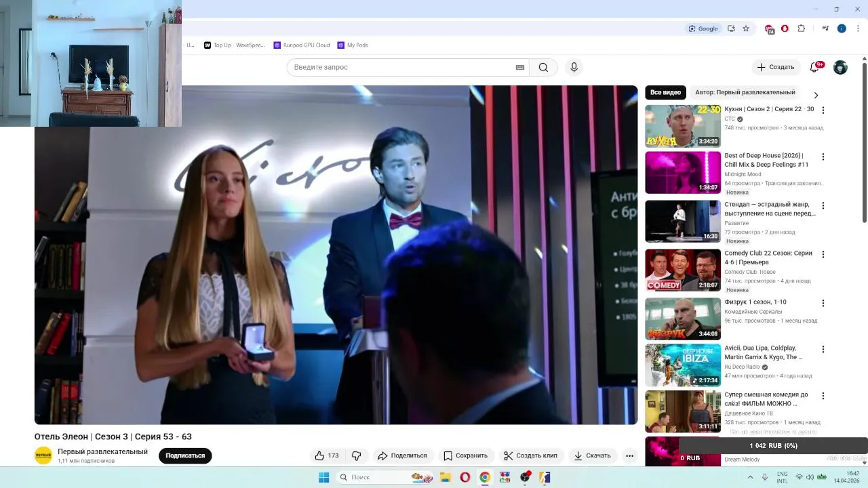Open the Windows Start menu
This screenshot has width=868, height=488.
coord(324,477)
